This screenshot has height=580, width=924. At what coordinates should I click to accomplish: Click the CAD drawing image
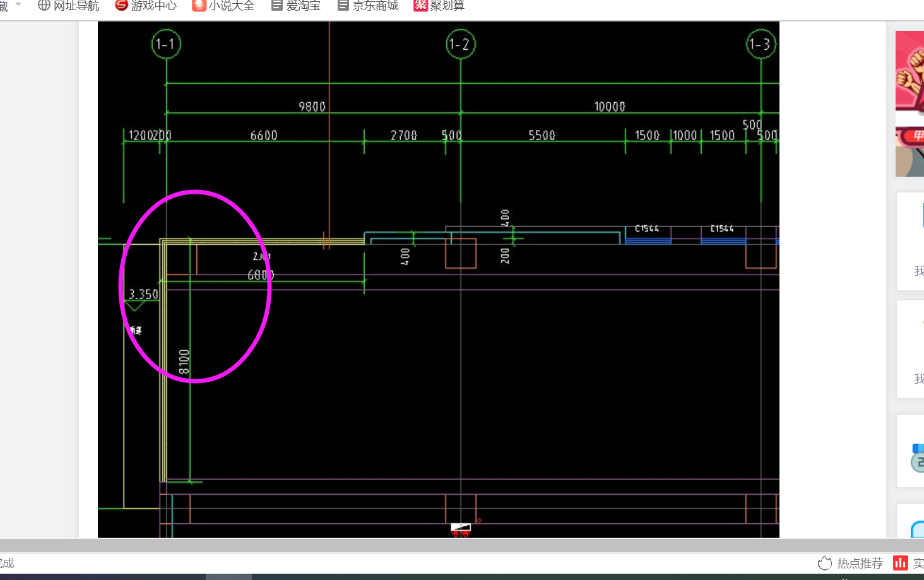(x=439, y=280)
